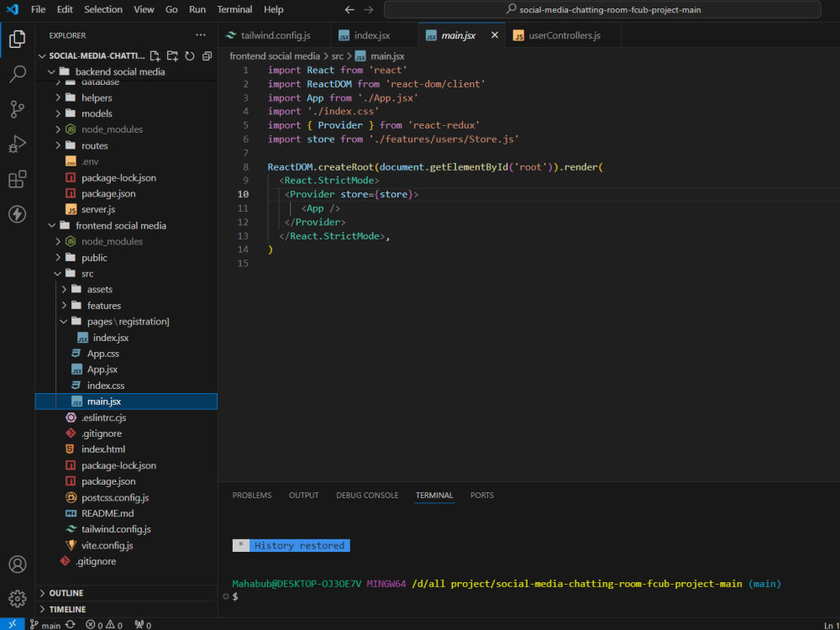Synchronize changes from the status bar
The height and width of the screenshot is (630, 840).
(71, 625)
